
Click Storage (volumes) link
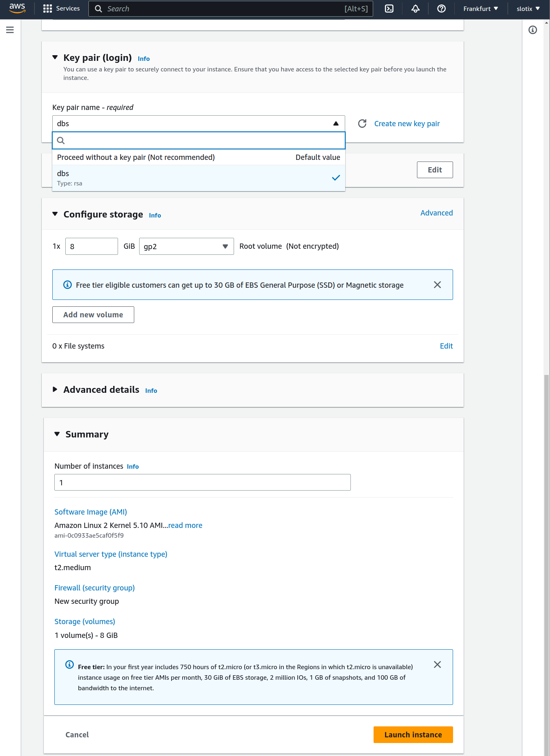point(85,622)
